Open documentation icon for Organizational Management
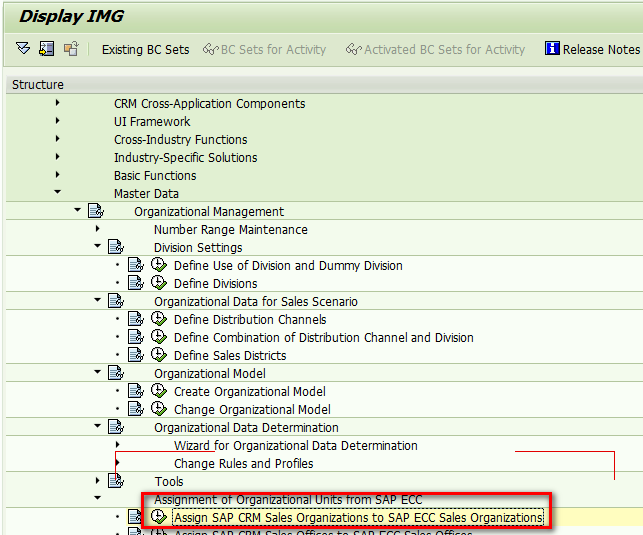This screenshot has width=643, height=535. click(96, 211)
